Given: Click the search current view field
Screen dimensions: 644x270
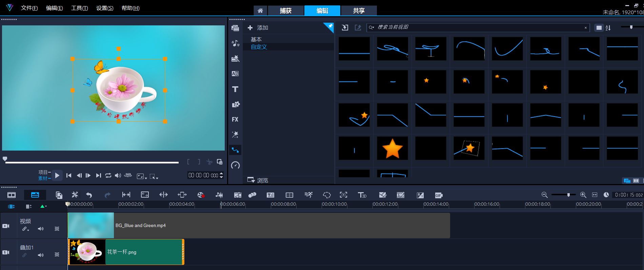Looking at the screenshot, I should pos(478,27).
